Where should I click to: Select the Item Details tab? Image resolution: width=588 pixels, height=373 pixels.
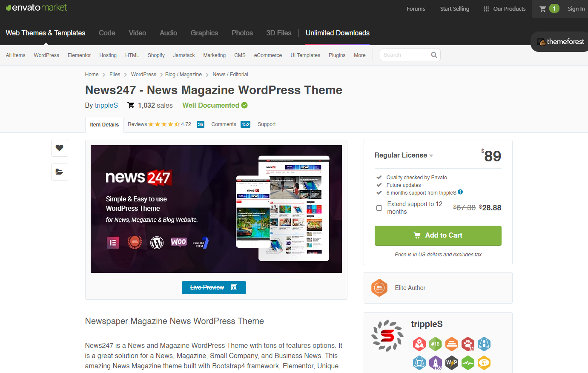click(x=104, y=125)
